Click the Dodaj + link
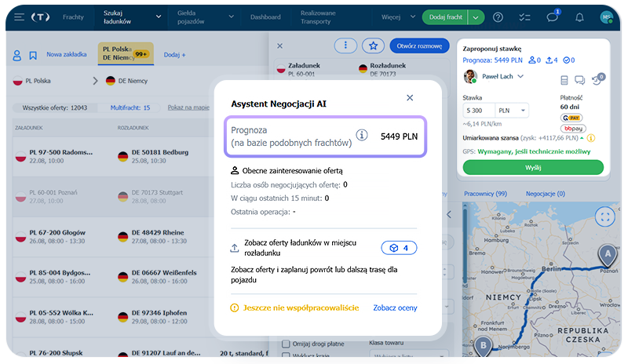Viewport: 628px width, 364px height. pyautogui.click(x=174, y=55)
